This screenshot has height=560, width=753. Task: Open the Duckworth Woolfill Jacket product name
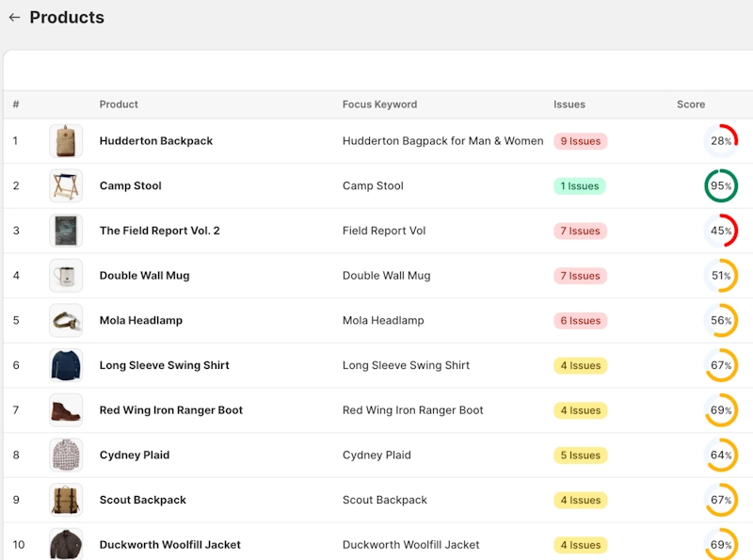[170, 545]
